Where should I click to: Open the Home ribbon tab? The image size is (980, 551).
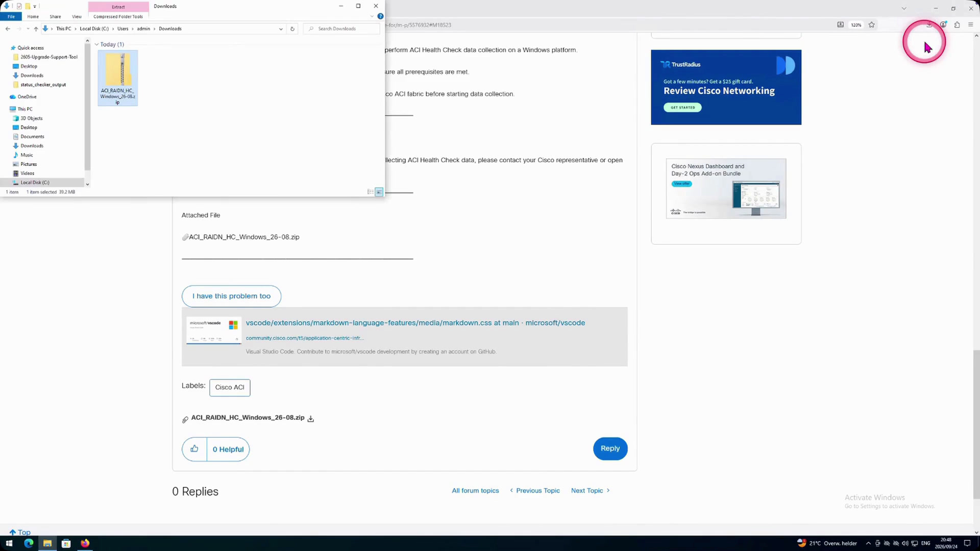[x=33, y=16]
